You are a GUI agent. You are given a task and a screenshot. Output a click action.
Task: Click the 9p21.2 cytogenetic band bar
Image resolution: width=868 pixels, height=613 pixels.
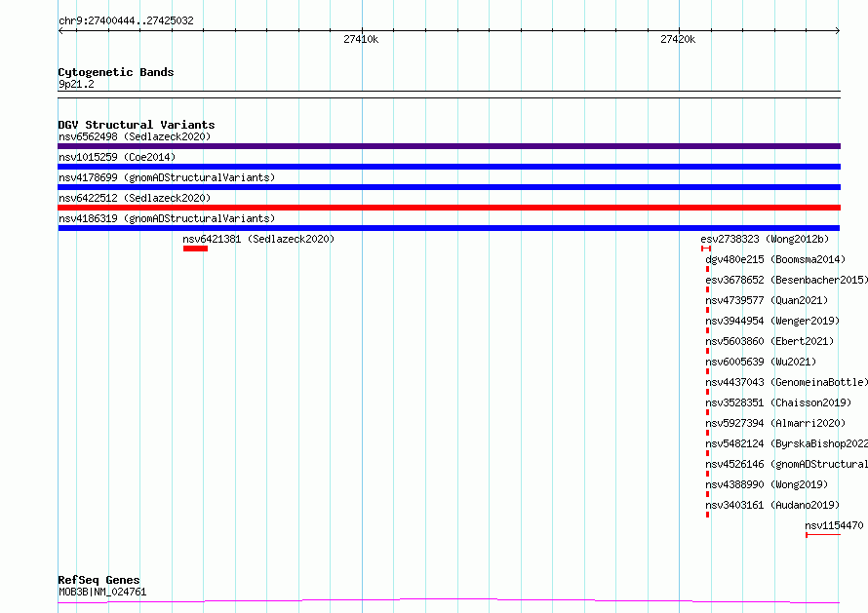[449, 95]
